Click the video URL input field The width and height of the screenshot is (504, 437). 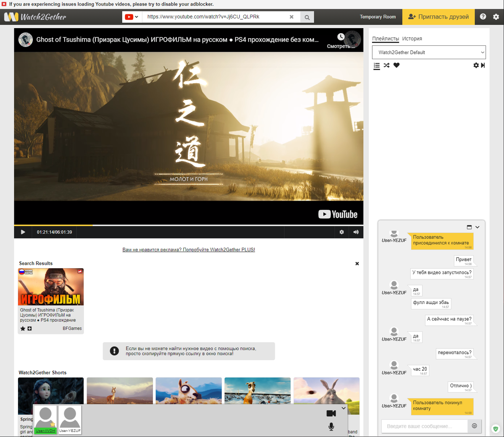pos(215,17)
